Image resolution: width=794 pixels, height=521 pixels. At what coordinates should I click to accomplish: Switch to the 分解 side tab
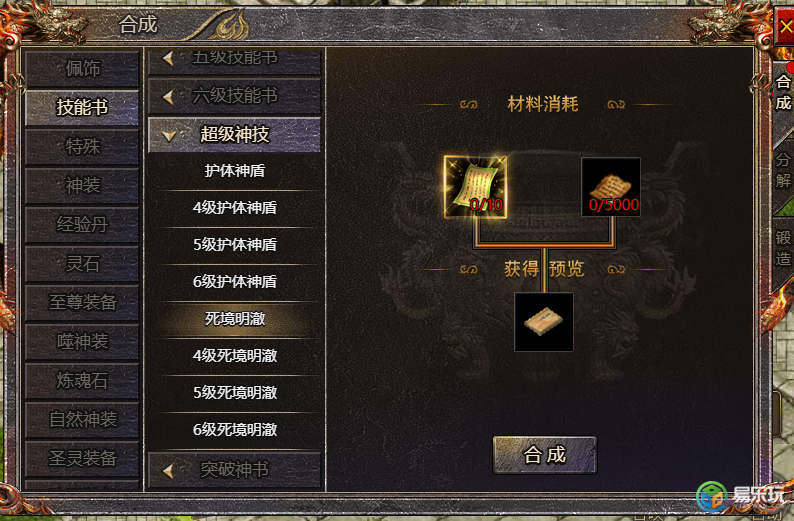pyautogui.click(x=783, y=170)
